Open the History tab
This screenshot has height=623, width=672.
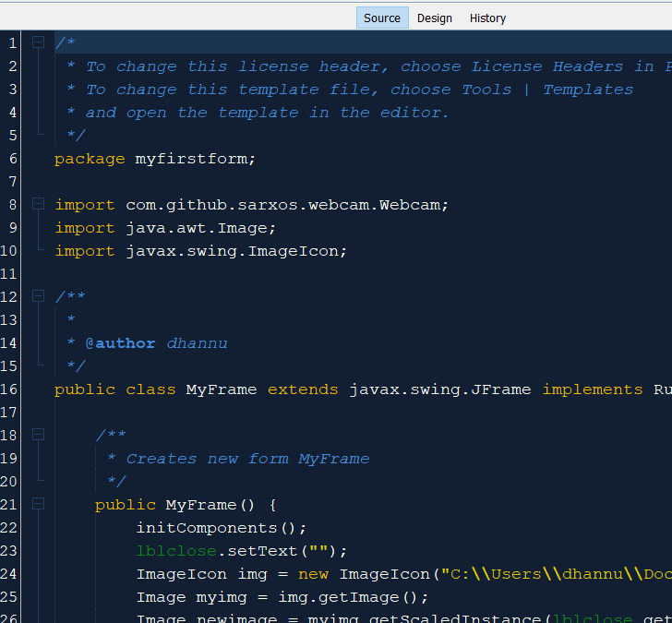[487, 18]
